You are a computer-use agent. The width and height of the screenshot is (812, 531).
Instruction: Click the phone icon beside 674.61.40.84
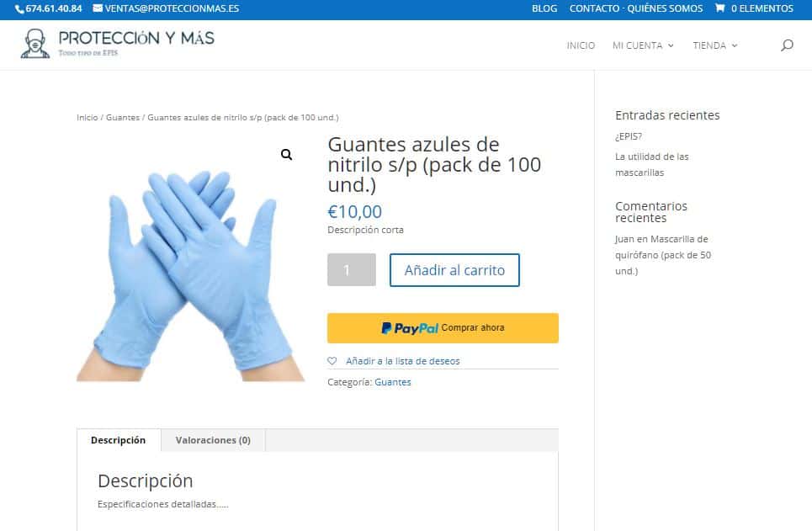click(19, 8)
